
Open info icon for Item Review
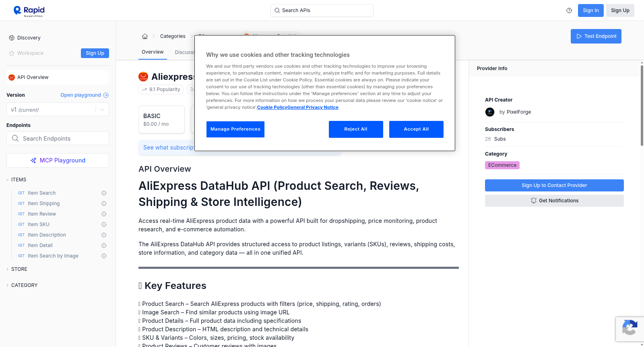coord(104,214)
